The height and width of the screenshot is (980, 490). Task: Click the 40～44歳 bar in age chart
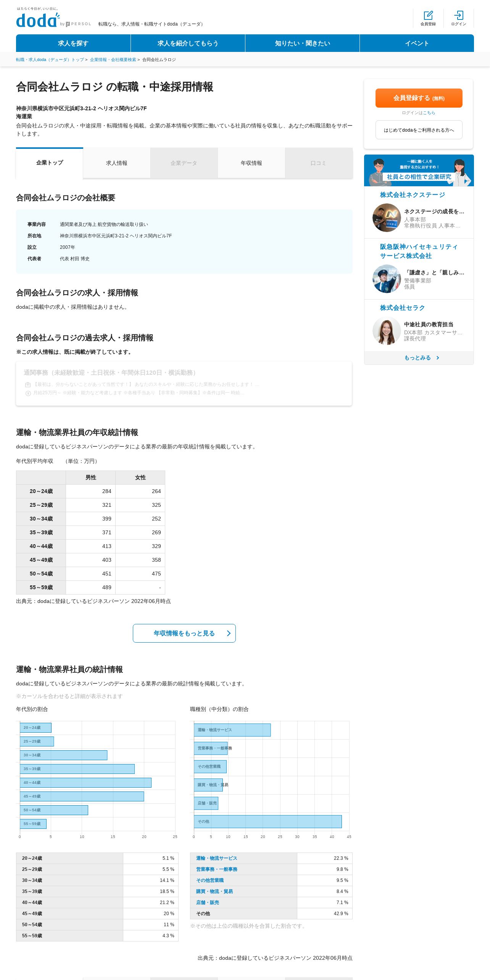click(x=86, y=783)
